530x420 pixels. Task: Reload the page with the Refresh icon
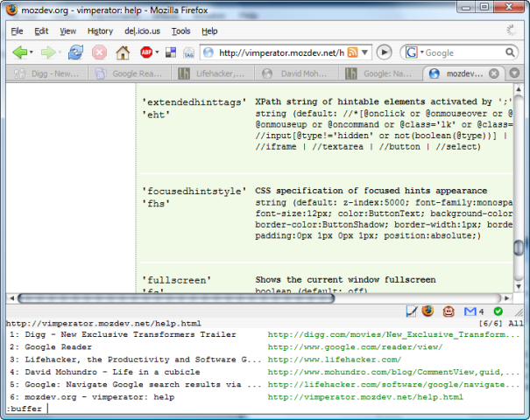(x=75, y=52)
